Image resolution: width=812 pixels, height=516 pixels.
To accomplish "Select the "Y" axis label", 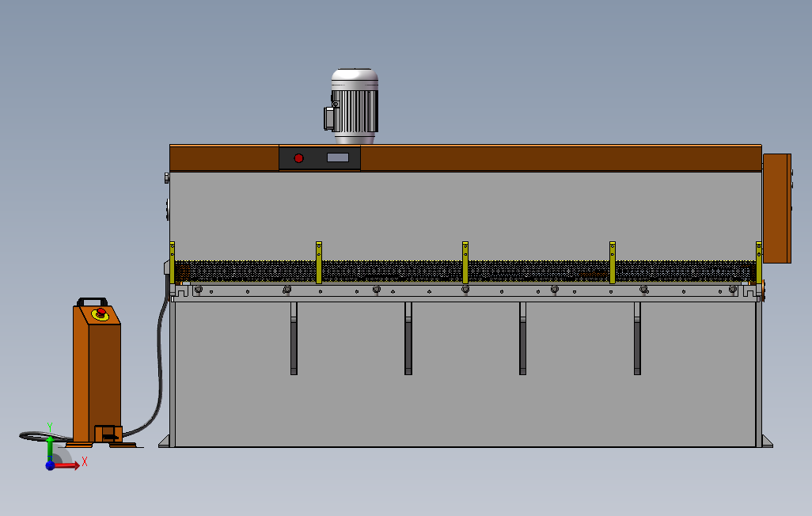I will tap(50, 427).
